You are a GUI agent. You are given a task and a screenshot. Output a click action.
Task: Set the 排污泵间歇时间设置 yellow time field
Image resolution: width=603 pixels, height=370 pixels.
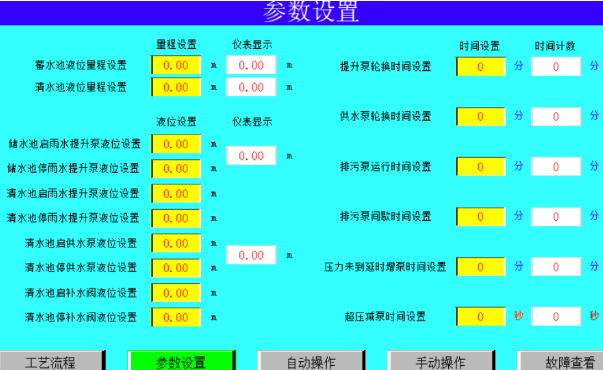(x=480, y=217)
